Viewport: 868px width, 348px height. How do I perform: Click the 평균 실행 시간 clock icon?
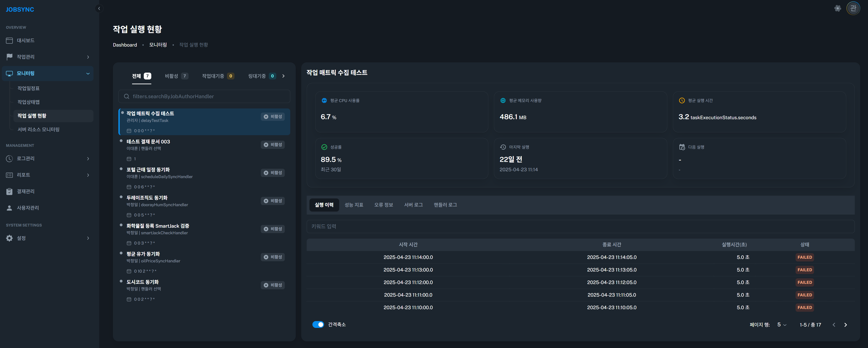(x=682, y=101)
